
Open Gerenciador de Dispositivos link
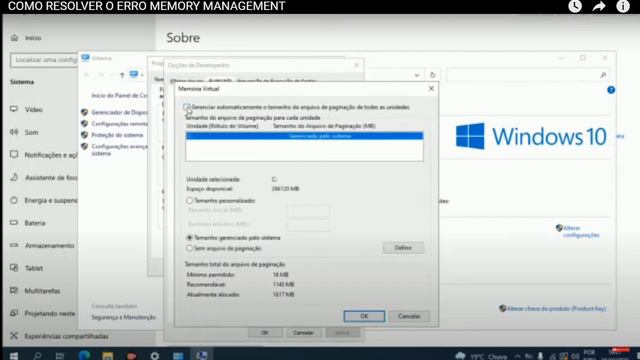[120, 112]
